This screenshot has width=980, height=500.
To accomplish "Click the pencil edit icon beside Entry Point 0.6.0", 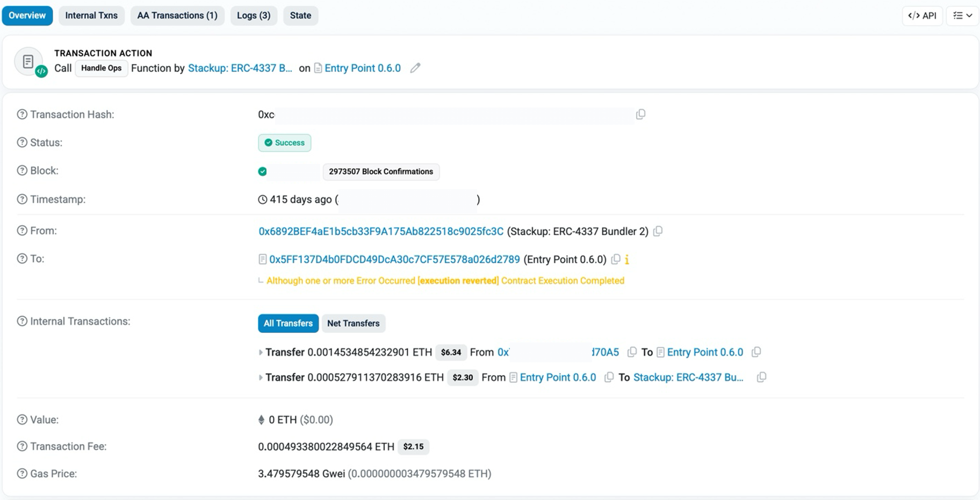I will pyautogui.click(x=415, y=68).
